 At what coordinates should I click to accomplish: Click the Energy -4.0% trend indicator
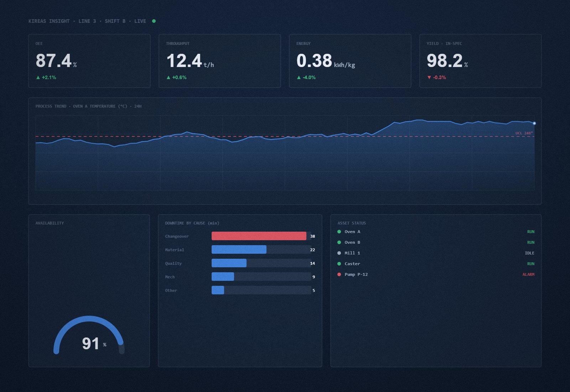tap(306, 77)
